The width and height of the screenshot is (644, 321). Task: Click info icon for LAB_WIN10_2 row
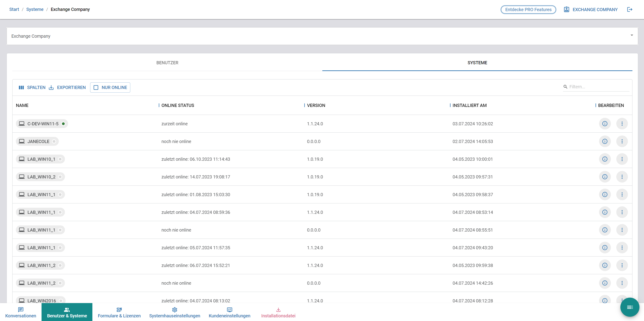click(605, 177)
